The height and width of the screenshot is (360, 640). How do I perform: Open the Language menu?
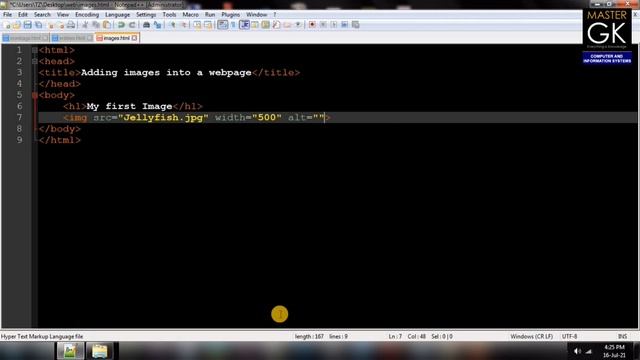(x=117, y=15)
